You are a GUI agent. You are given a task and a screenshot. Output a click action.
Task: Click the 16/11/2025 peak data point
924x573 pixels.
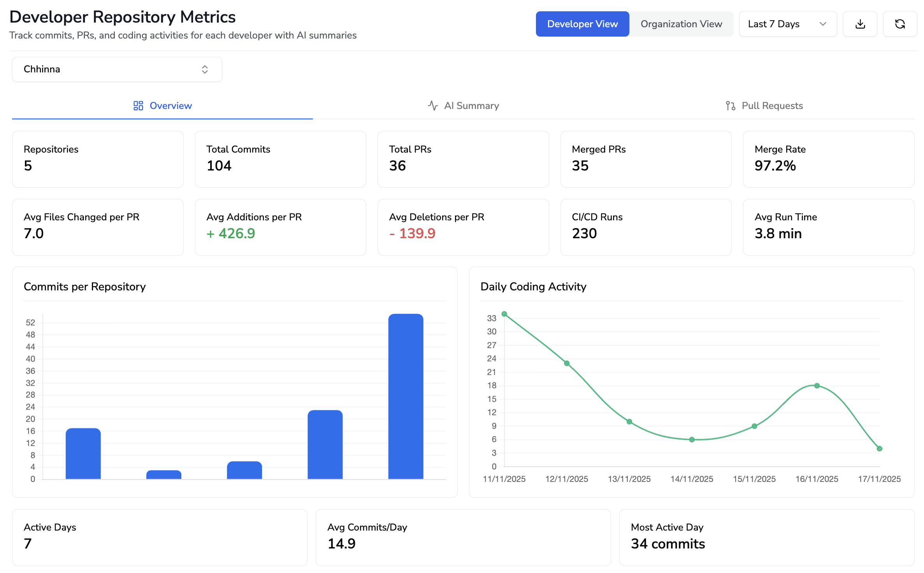tap(817, 386)
